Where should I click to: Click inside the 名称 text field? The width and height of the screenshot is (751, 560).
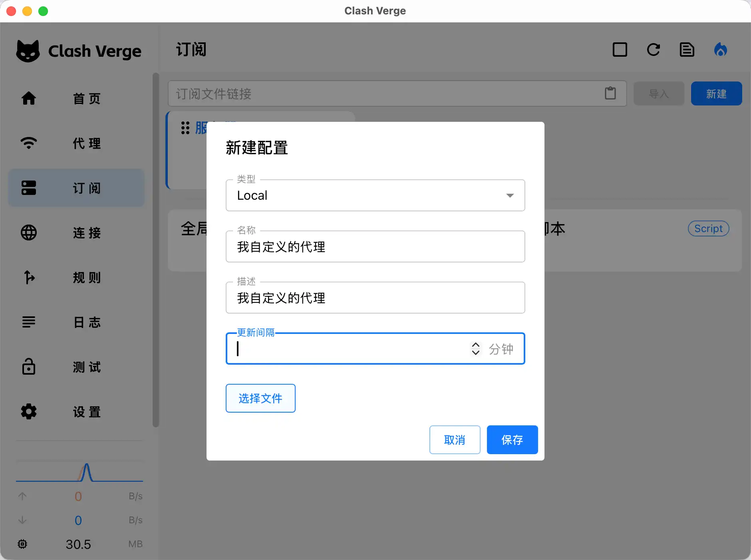coord(375,247)
